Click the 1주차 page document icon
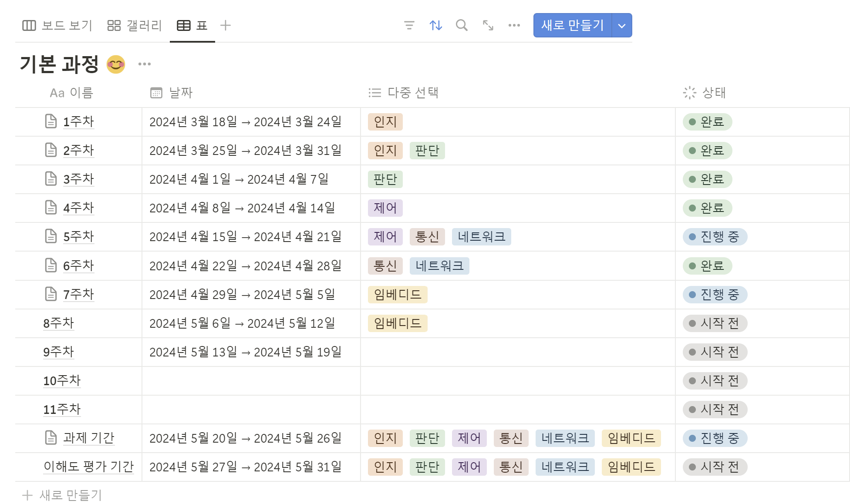 (x=51, y=121)
